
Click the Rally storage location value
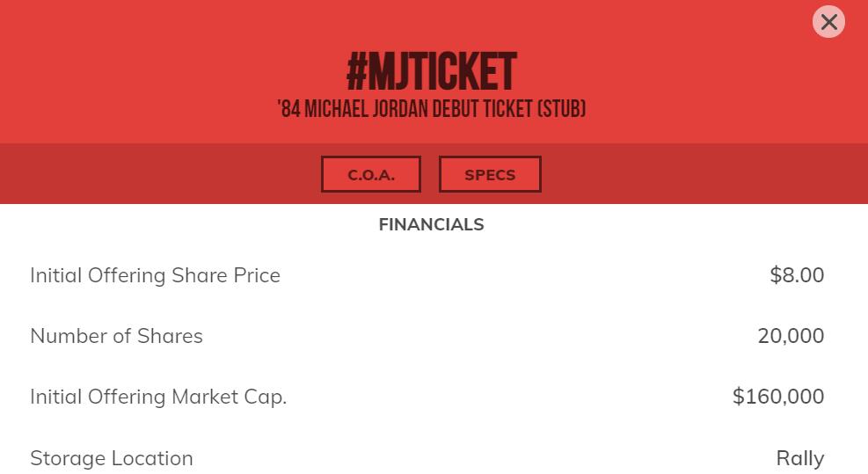click(799, 458)
